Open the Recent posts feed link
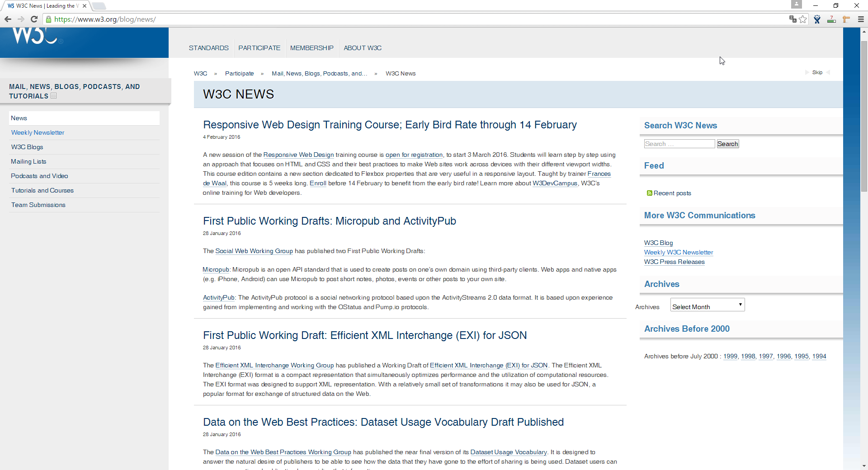This screenshot has height=470, width=868. [x=672, y=193]
